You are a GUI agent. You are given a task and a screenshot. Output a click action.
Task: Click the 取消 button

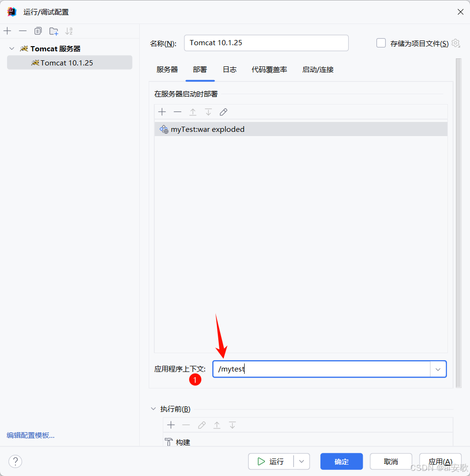click(x=391, y=461)
